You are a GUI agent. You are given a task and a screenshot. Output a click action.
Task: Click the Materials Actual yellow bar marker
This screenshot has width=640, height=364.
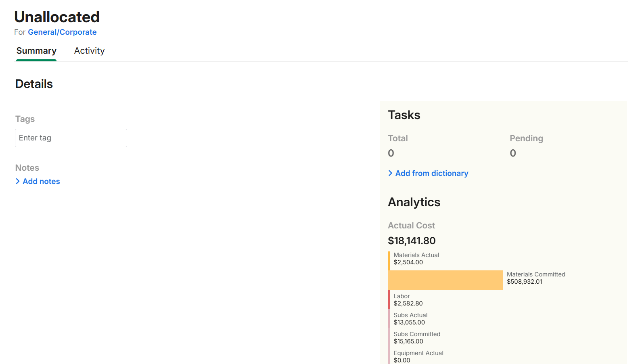(389, 261)
